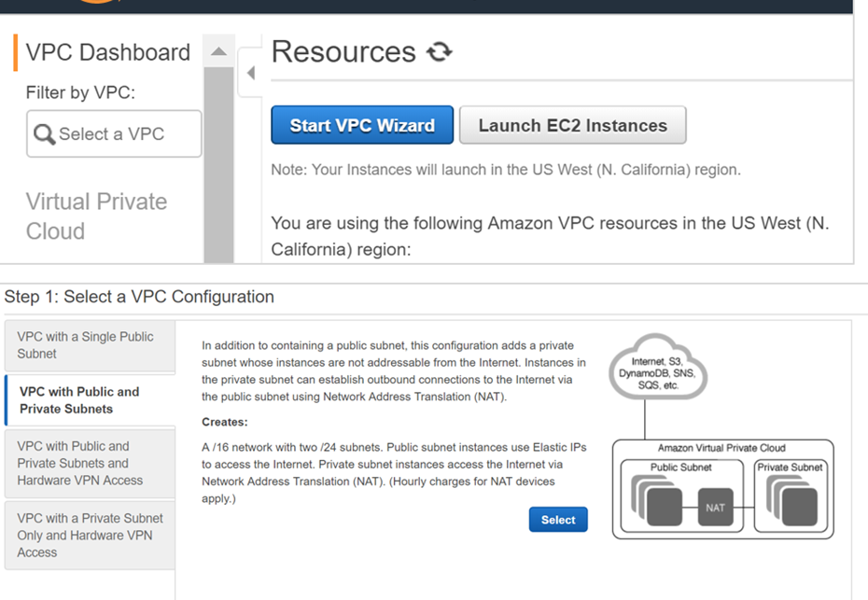The height and width of the screenshot is (600, 868).
Task: Click the sidebar scrollbar track
Action: 217,168
